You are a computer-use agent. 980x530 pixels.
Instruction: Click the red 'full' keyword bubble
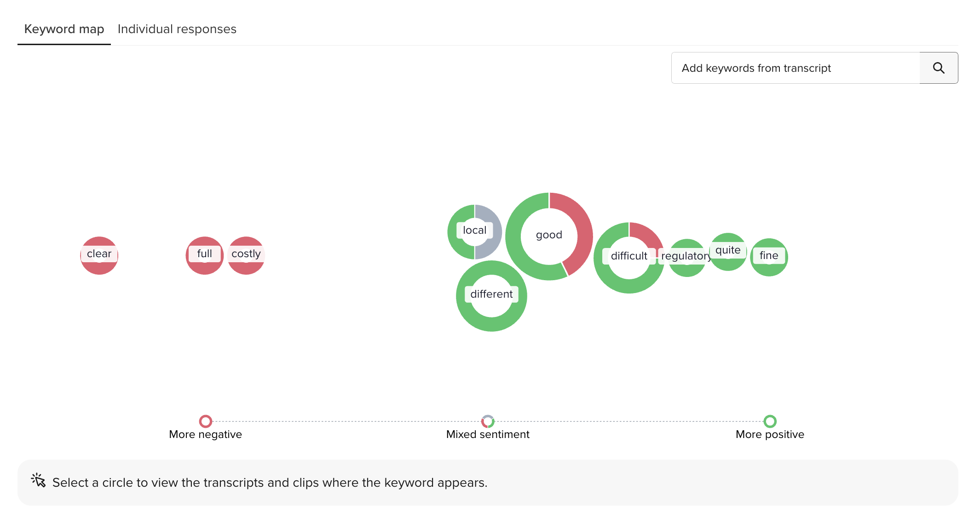[204, 254]
